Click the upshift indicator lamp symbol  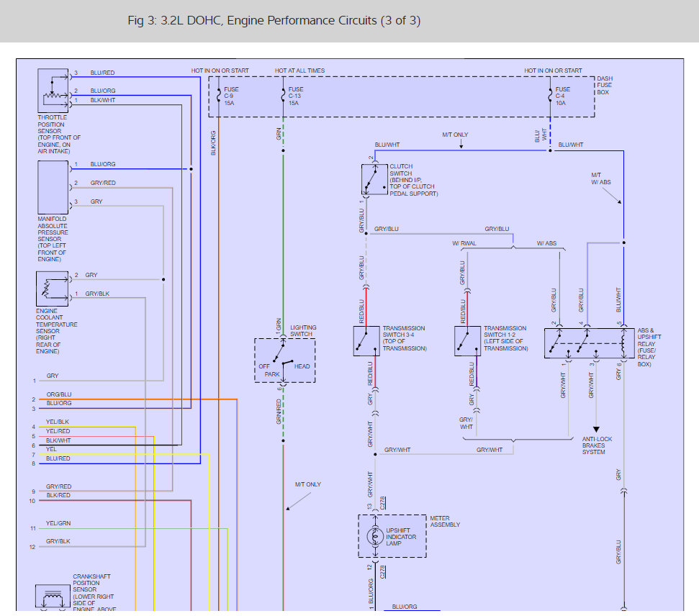[x=375, y=537]
